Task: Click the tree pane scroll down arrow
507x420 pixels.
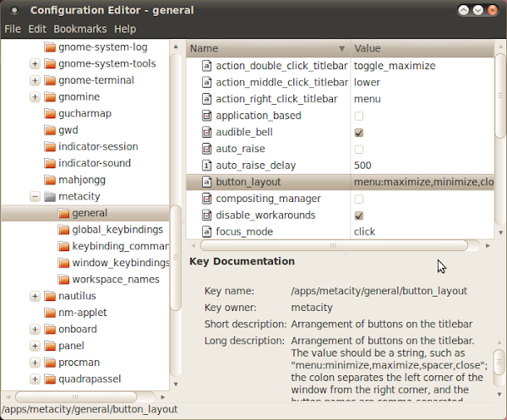Action: point(176,385)
